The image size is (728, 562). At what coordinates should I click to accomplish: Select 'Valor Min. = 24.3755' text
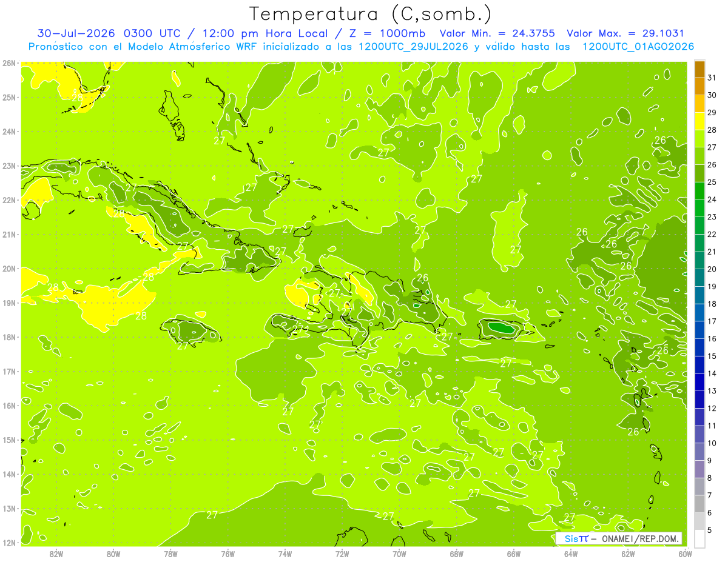point(497,33)
